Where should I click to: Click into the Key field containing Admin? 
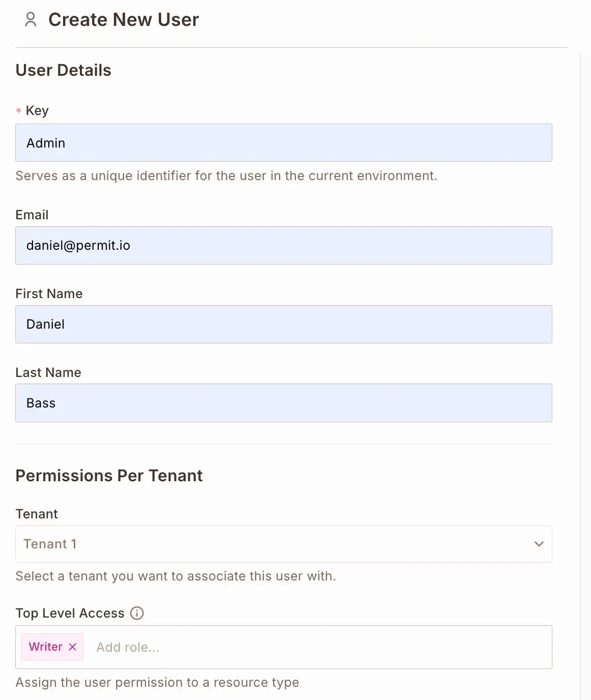[x=283, y=143]
